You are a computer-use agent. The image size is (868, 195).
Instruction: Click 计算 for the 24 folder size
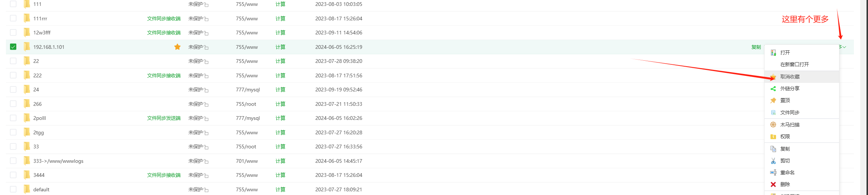(280, 90)
